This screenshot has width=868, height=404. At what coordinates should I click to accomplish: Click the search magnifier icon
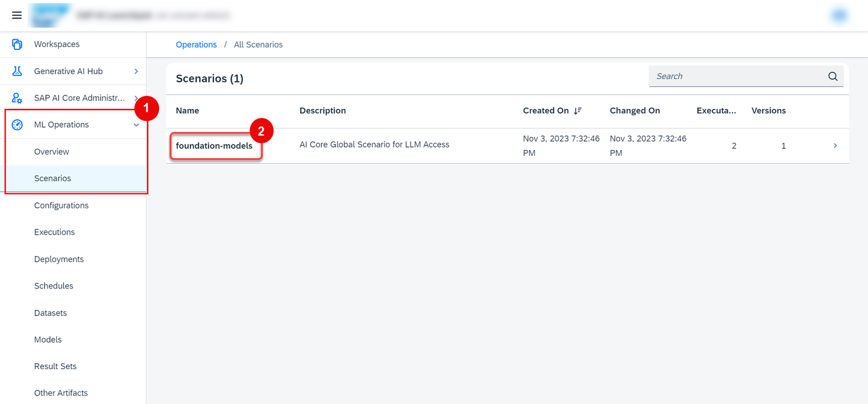pos(833,76)
